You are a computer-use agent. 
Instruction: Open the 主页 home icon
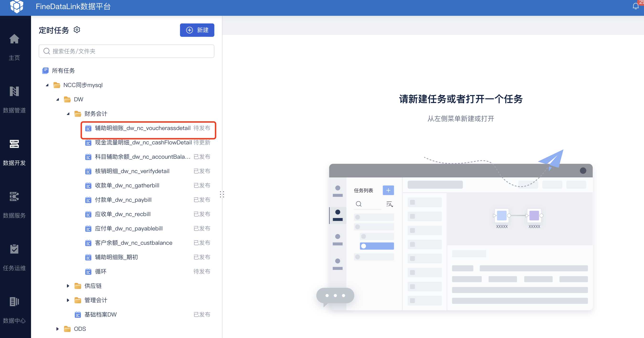(14, 39)
